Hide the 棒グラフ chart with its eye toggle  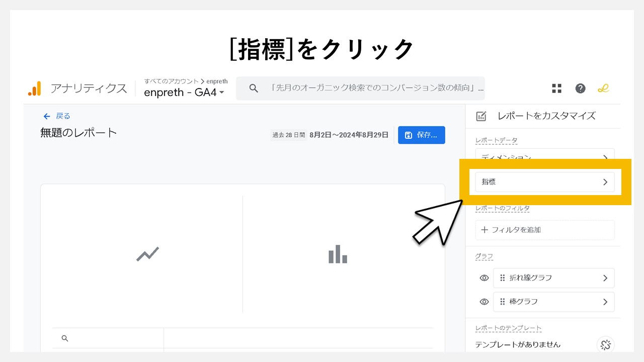tap(484, 302)
